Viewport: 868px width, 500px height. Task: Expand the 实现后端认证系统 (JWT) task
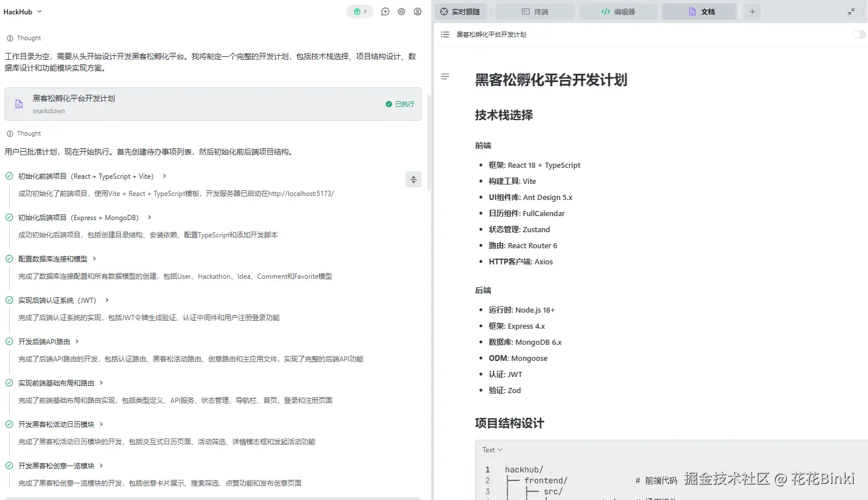[x=107, y=300]
